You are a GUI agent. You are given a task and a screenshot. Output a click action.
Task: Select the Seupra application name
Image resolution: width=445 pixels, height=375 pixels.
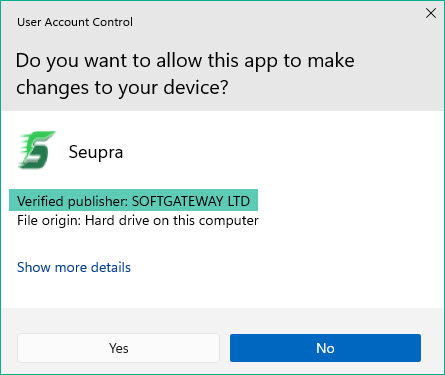(96, 152)
